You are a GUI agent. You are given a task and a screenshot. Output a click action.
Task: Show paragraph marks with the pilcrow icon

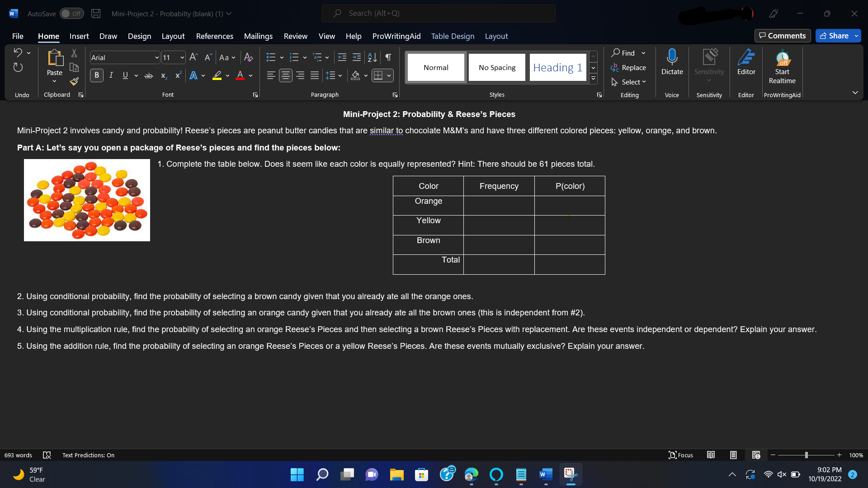388,57
